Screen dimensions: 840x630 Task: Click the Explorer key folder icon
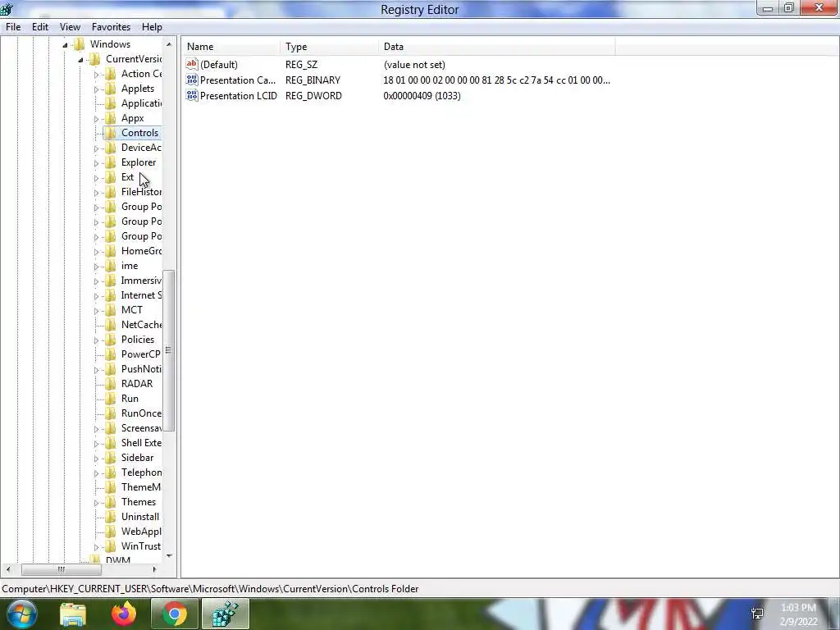pos(111,162)
